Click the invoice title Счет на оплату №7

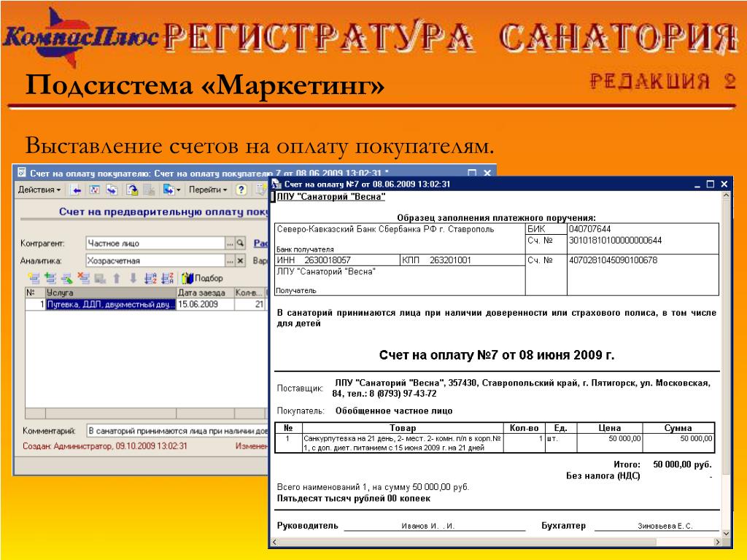496,355
